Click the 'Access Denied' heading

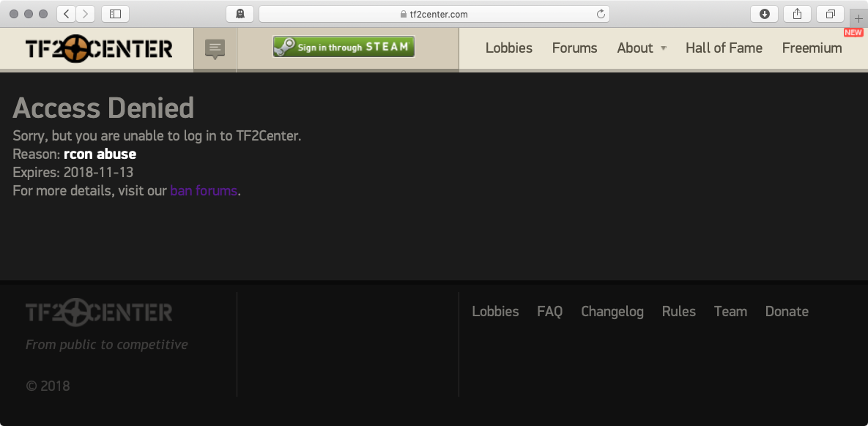[103, 108]
